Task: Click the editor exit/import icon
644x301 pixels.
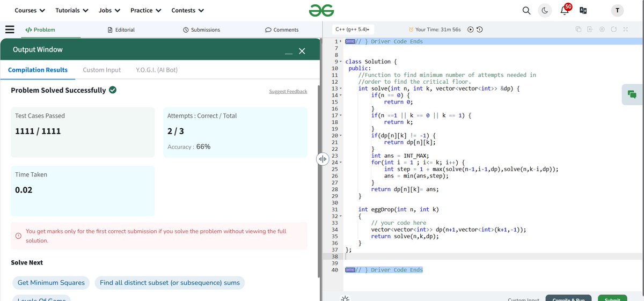Action: click(590, 30)
